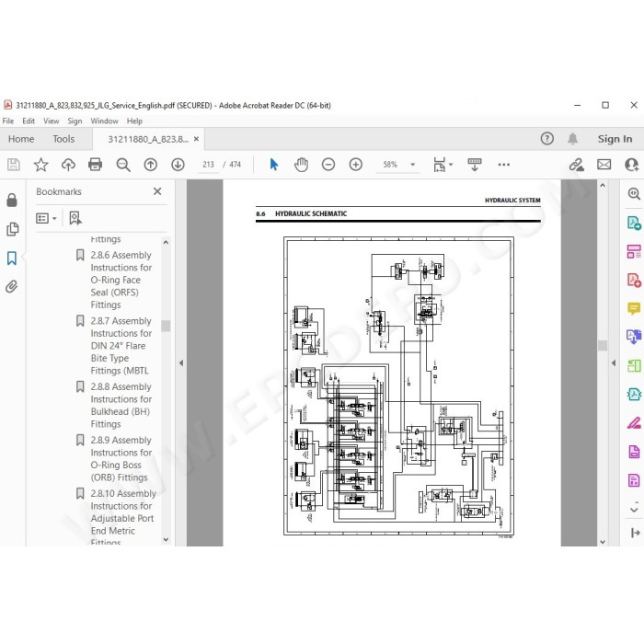Upload file to cloud icon
This screenshot has width=644, height=644.
pos(68,165)
